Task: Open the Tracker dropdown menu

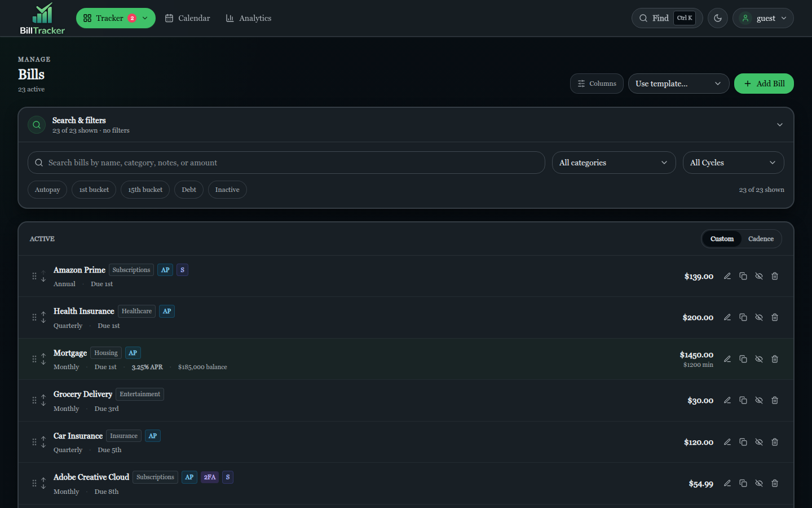Action: click(116, 18)
